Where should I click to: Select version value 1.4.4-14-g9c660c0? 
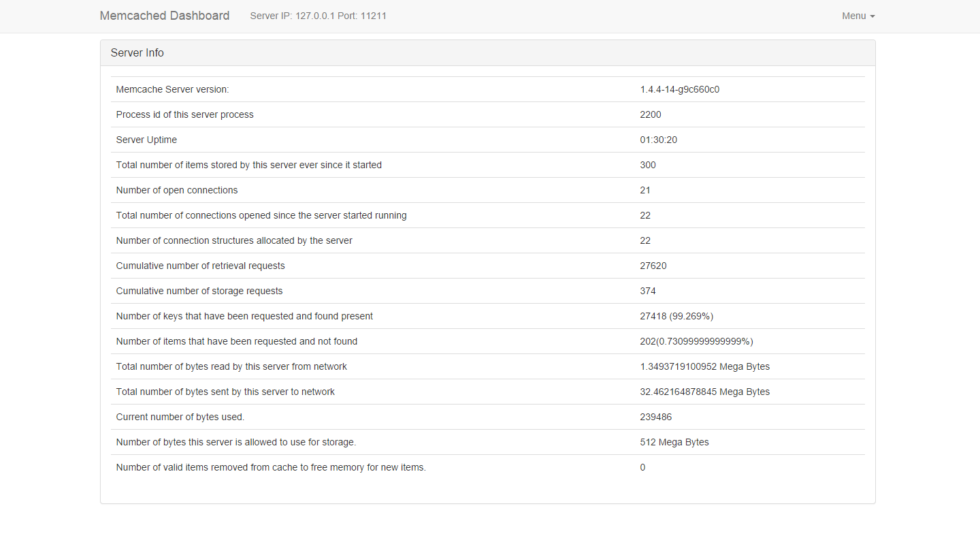[680, 89]
